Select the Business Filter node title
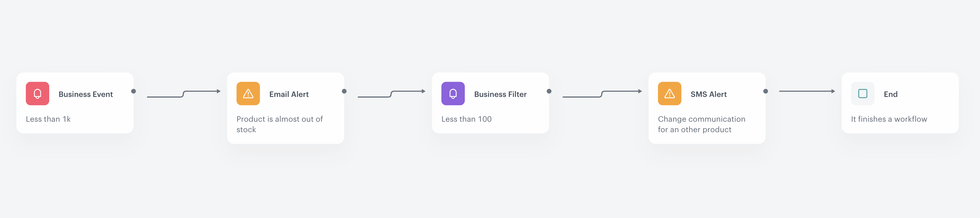This screenshot has height=218, width=980. 500,94
